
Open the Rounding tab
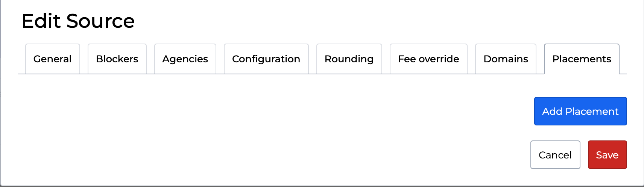[x=349, y=59]
